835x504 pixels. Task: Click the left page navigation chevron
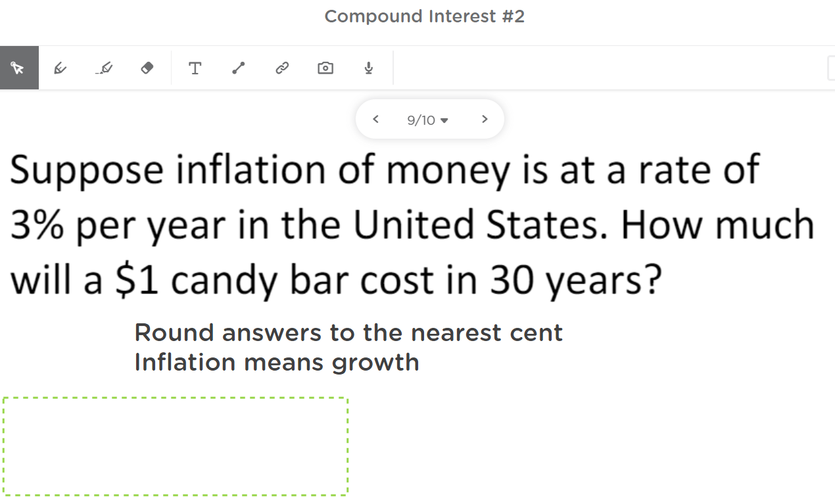click(x=375, y=119)
